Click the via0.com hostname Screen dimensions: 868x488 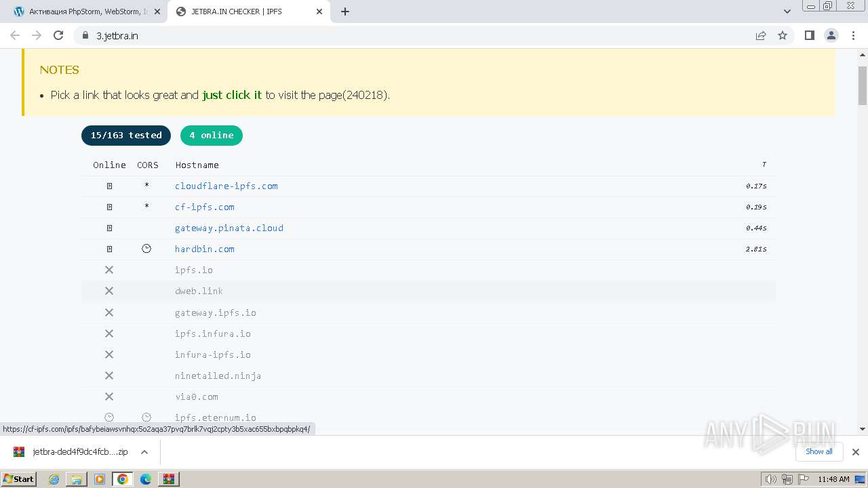[197, 396]
